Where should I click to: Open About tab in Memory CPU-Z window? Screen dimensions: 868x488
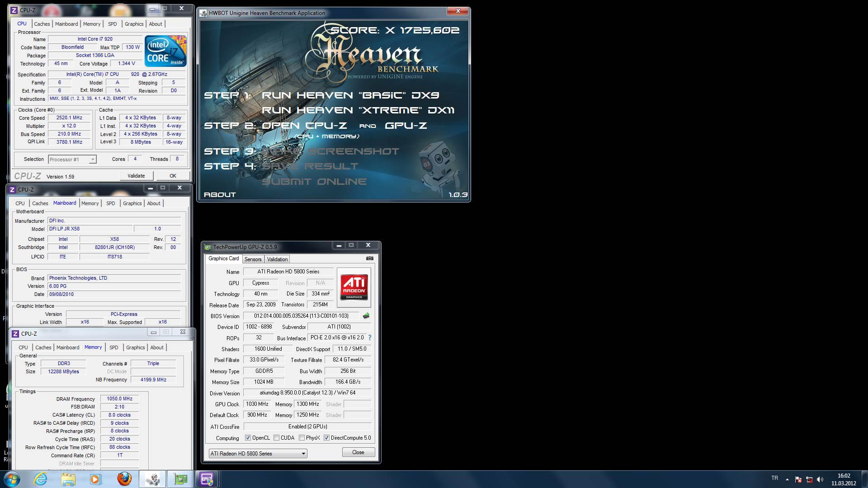coord(157,347)
